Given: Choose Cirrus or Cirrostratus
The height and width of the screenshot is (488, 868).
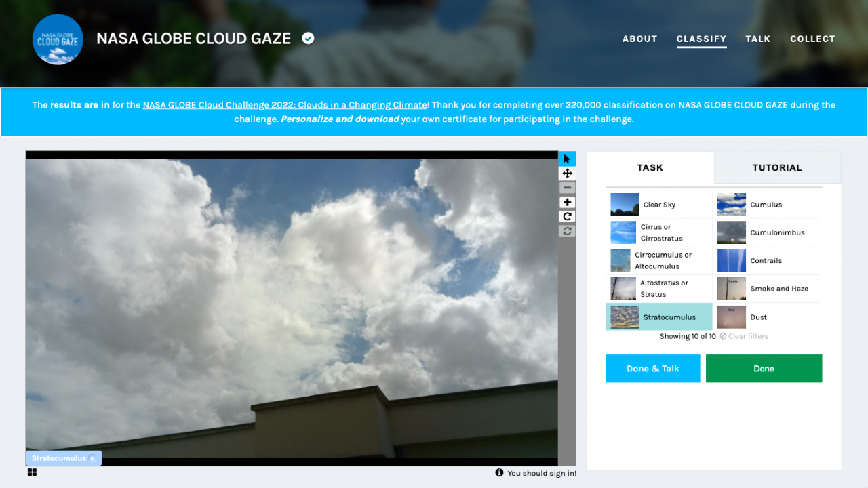Looking at the screenshot, I should point(659,232).
